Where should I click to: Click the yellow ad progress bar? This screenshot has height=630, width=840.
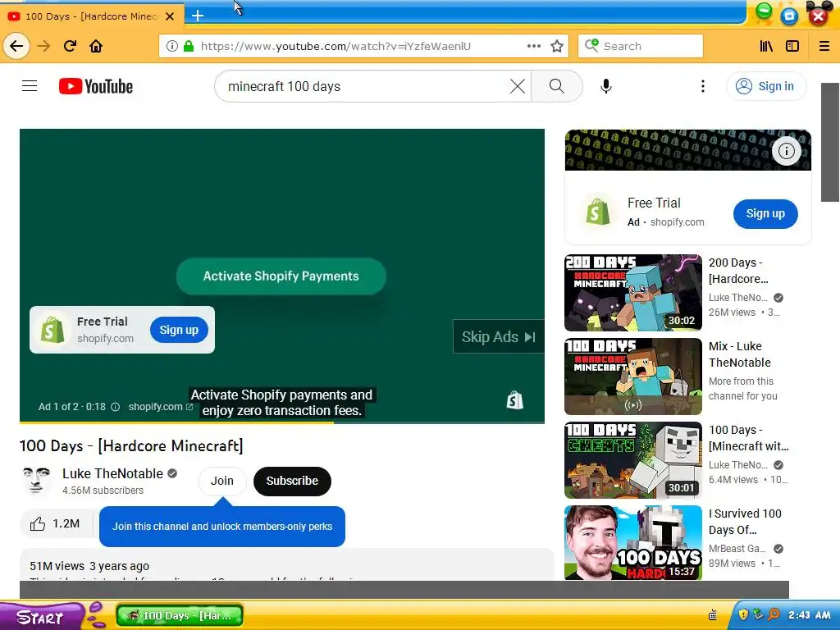(177, 422)
